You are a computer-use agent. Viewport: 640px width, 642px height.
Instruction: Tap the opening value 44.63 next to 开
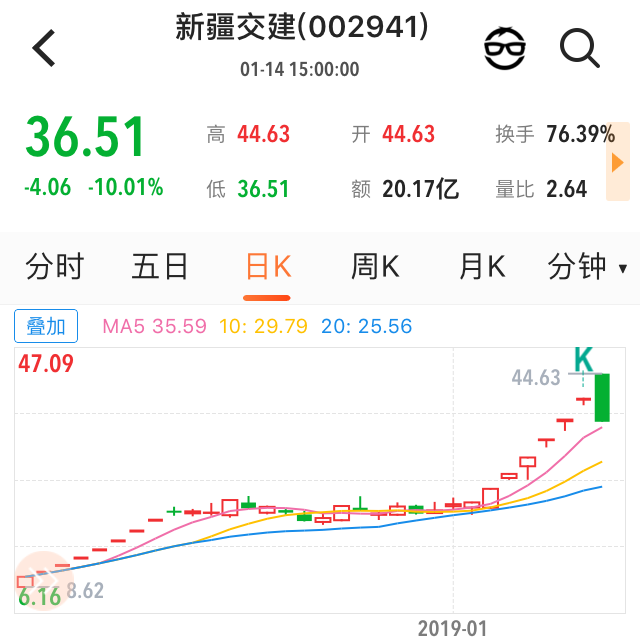(x=408, y=134)
